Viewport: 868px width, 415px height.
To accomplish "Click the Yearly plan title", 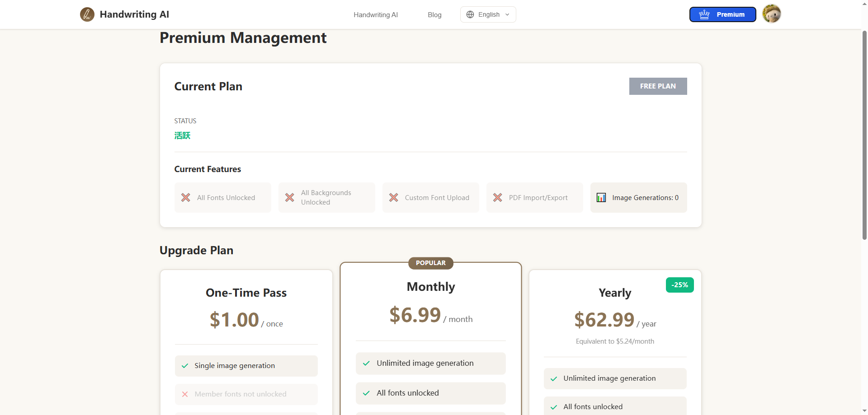I will tap(615, 293).
